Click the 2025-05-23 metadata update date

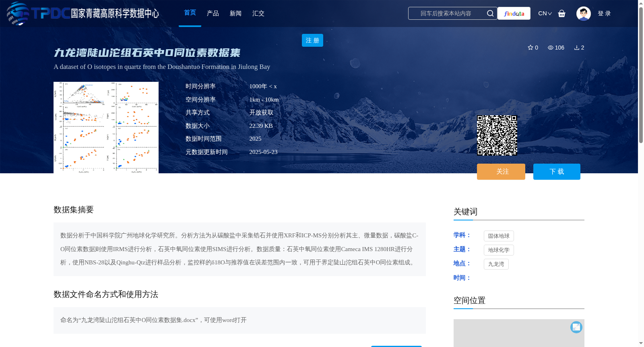pos(263,152)
